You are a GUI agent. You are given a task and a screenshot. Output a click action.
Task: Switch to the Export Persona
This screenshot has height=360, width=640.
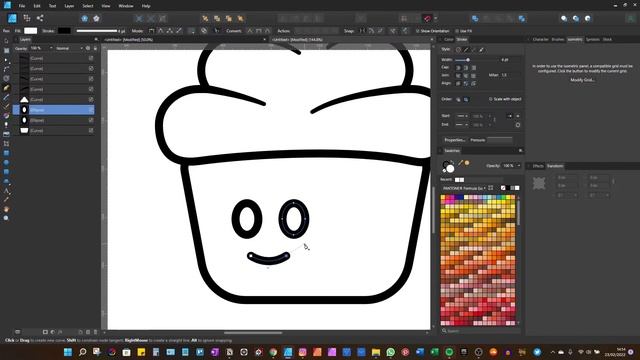(40, 18)
